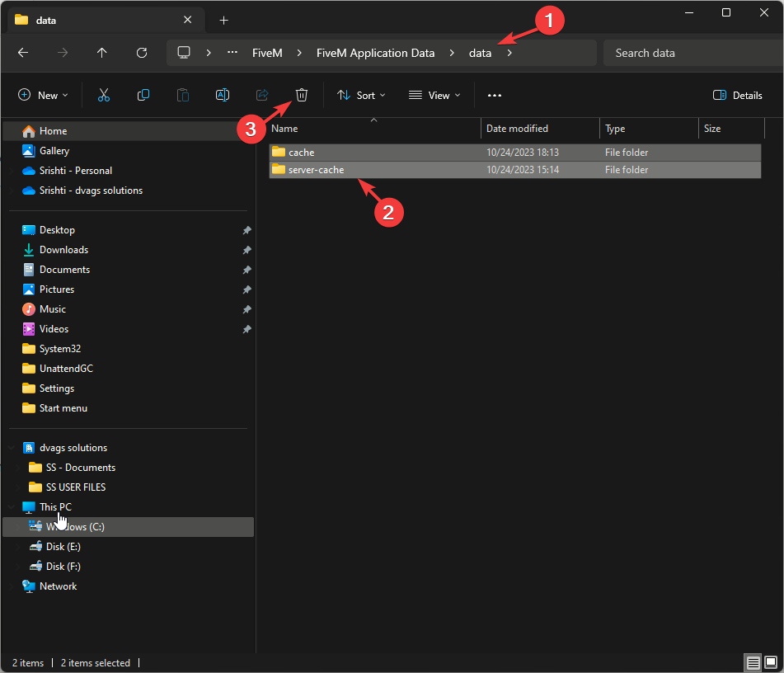Screen dimensions: 784x673
Task: Unpin Downloads using its pin icon
Action: point(247,250)
